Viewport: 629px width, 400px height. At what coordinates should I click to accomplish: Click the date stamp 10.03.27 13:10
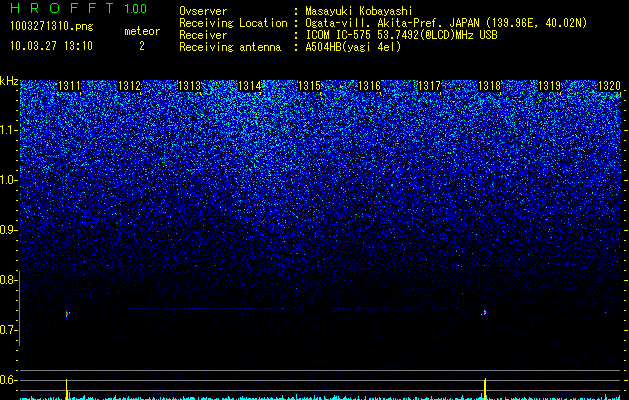[51, 46]
